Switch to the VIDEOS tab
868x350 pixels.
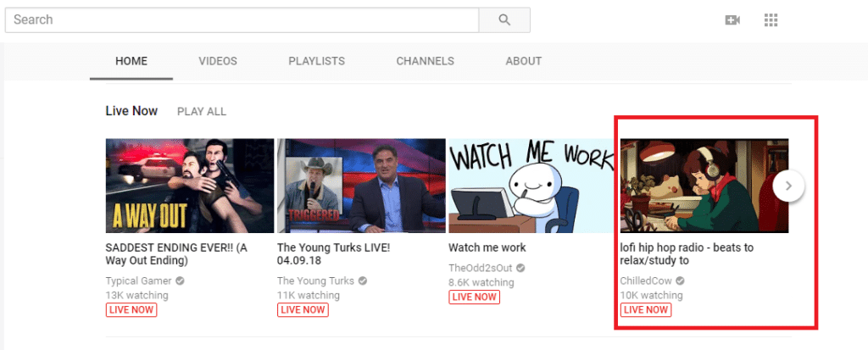[x=218, y=61]
